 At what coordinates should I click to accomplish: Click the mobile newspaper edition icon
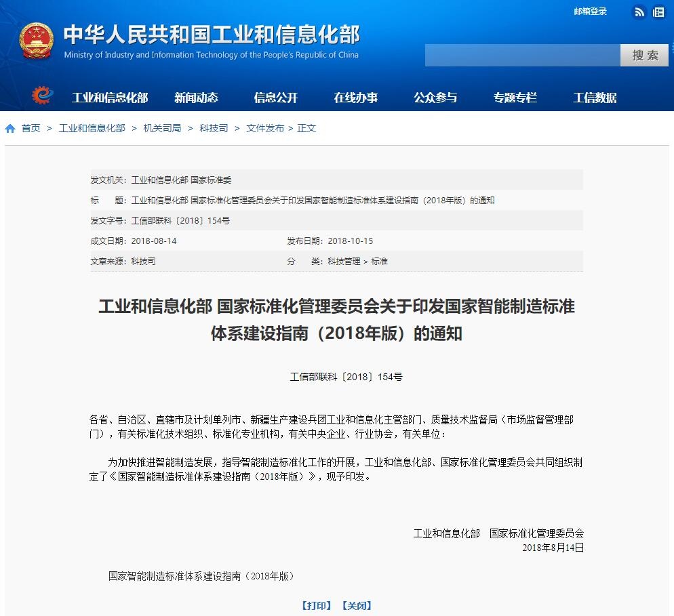(658, 12)
